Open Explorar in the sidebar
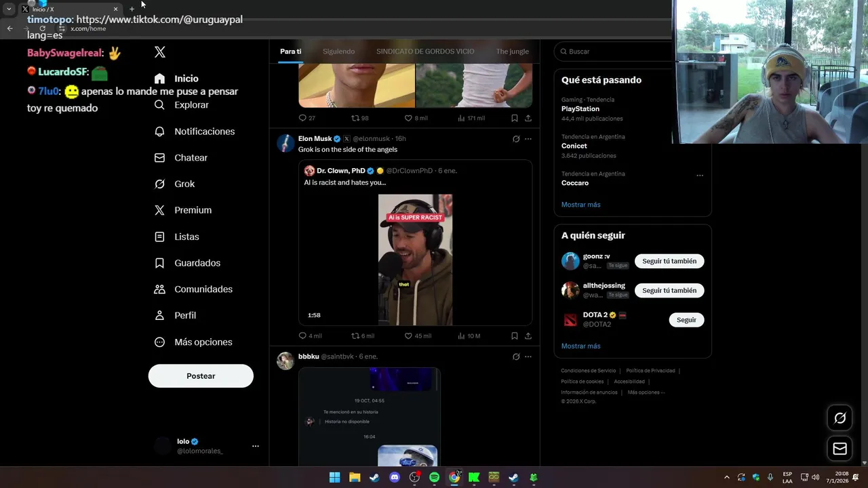The height and width of the screenshot is (488, 868). point(181,105)
